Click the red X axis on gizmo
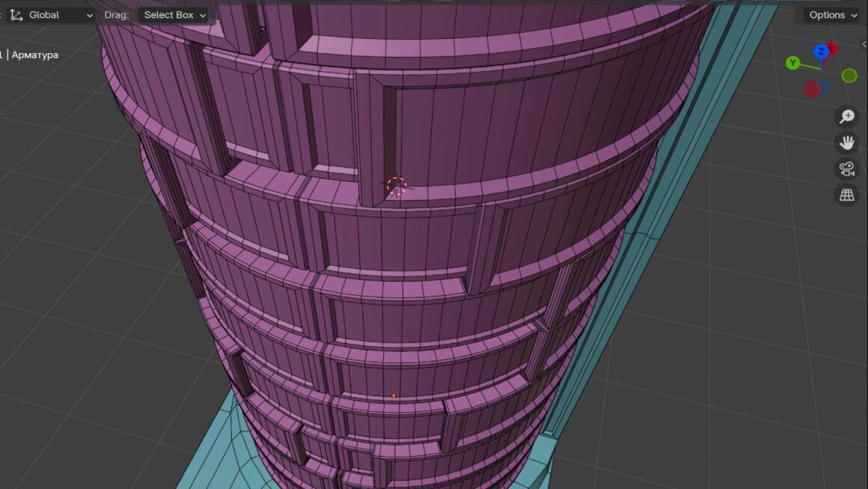868x489 pixels. [x=832, y=49]
